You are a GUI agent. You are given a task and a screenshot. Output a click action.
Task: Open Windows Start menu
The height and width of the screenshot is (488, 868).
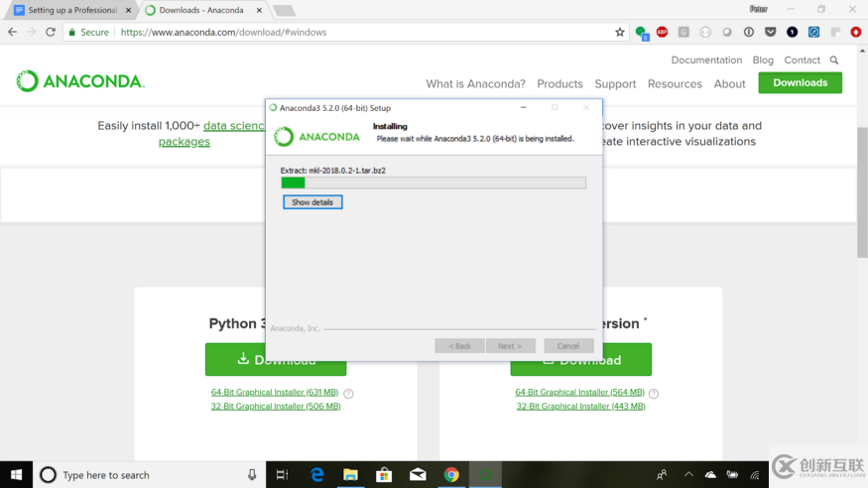click(x=16, y=475)
